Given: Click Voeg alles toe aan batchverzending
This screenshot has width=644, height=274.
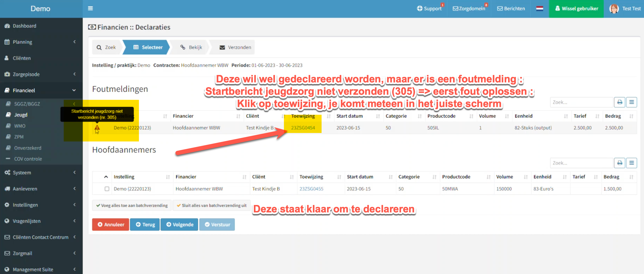Looking at the screenshot, I should click(x=132, y=206).
